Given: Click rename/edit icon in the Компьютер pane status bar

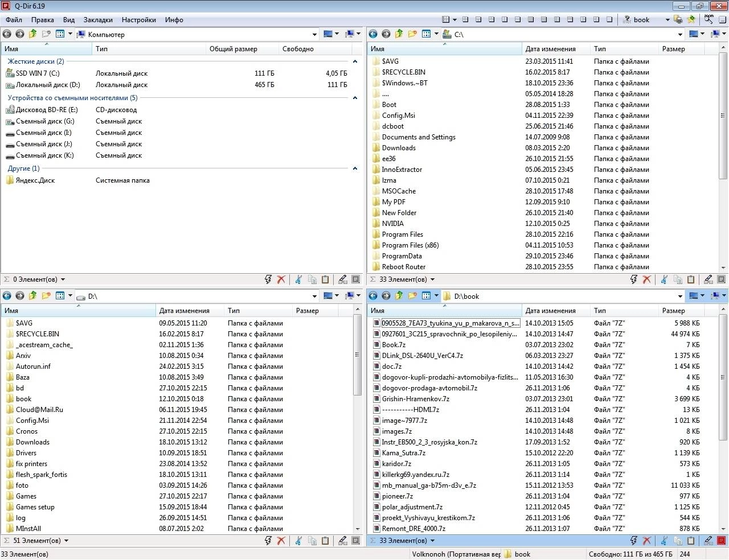Looking at the screenshot, I should 343,279.
